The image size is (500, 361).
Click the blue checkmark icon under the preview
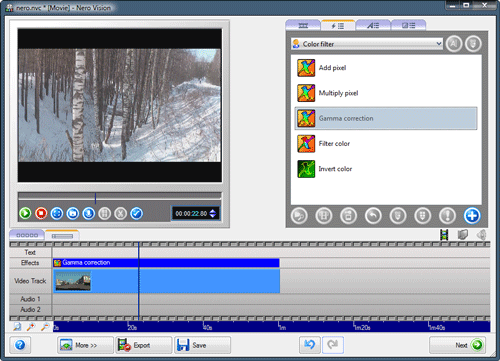[136, 213]
